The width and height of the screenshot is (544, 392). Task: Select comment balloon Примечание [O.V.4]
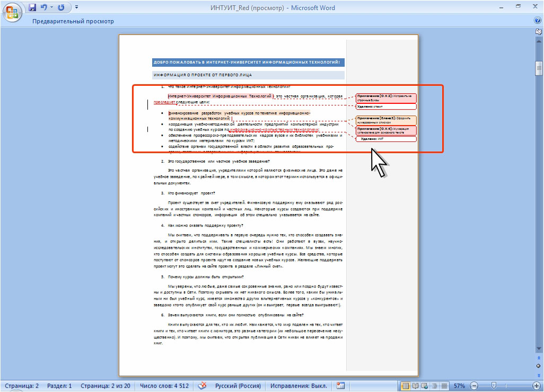point(386,130)
